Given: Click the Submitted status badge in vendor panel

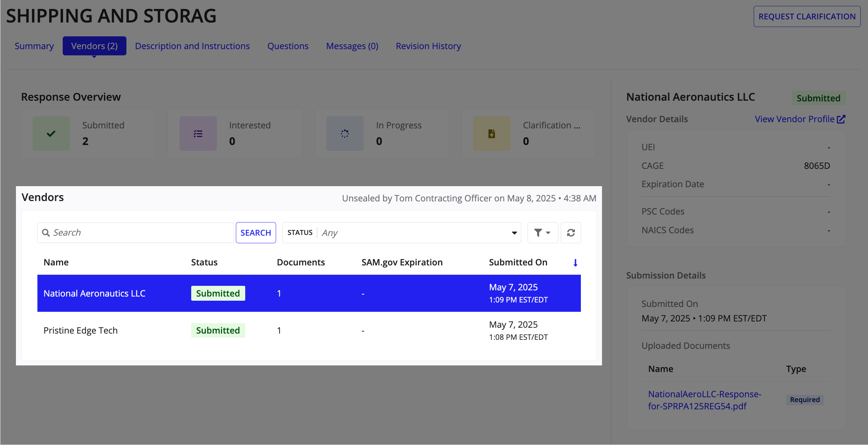Looking at the screenshot, I should 818,98.
